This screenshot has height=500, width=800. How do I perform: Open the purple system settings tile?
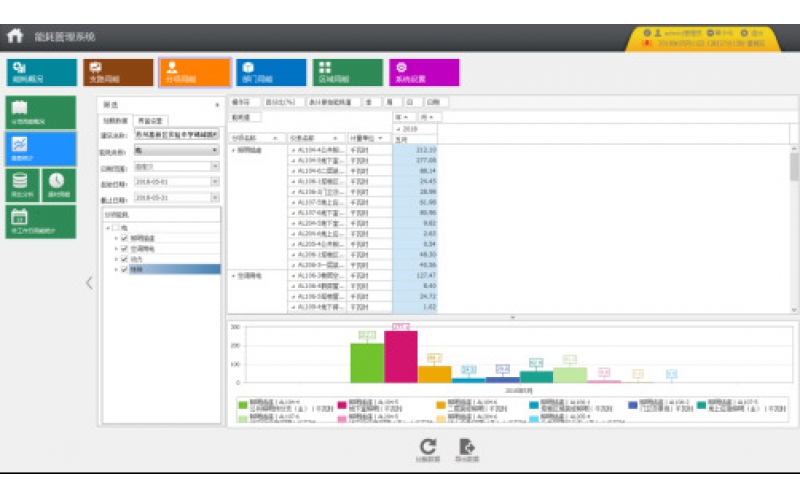423,72
